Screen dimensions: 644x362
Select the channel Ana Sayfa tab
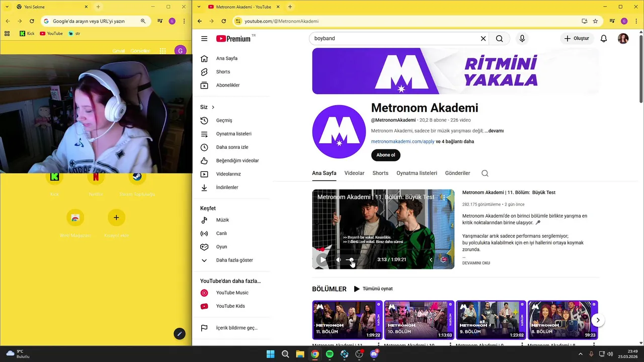pos(324,173)
